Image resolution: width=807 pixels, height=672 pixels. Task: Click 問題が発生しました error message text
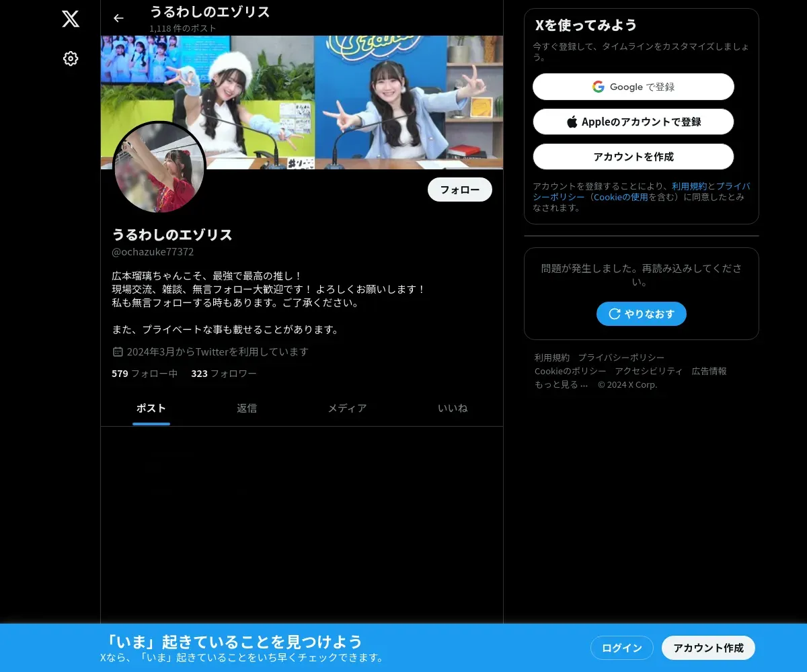642,275
